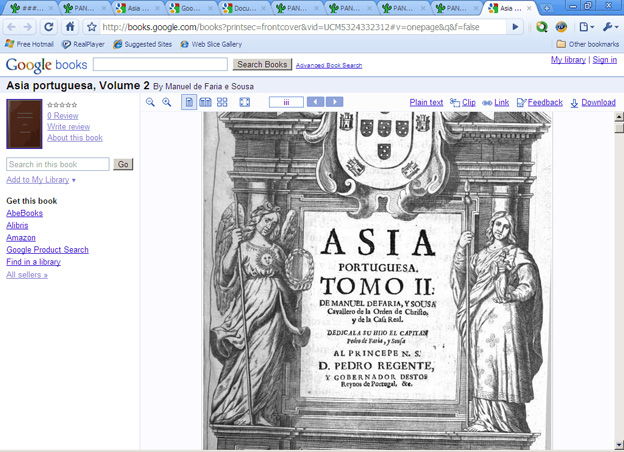Image resolution: width=624 pixels, height=452 pixels.
Task: Switch to the Docu... tab
Action: pyautogui.click(x=245, y=8)
